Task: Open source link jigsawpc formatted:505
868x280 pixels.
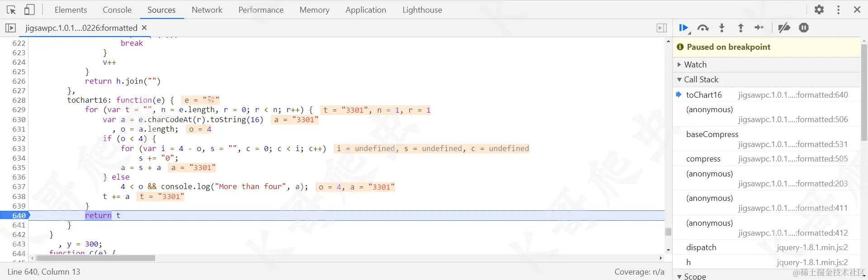Action: coord(793,159)
